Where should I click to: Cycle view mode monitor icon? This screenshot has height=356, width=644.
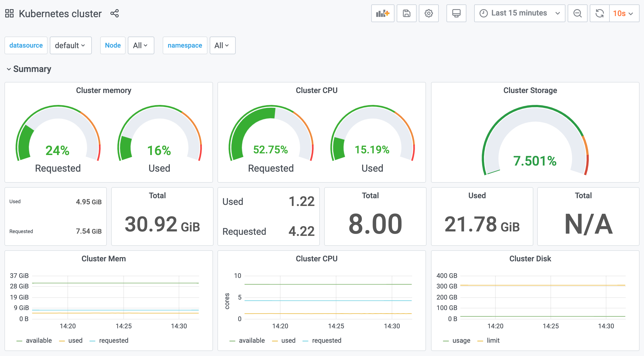tap(456, 13)
